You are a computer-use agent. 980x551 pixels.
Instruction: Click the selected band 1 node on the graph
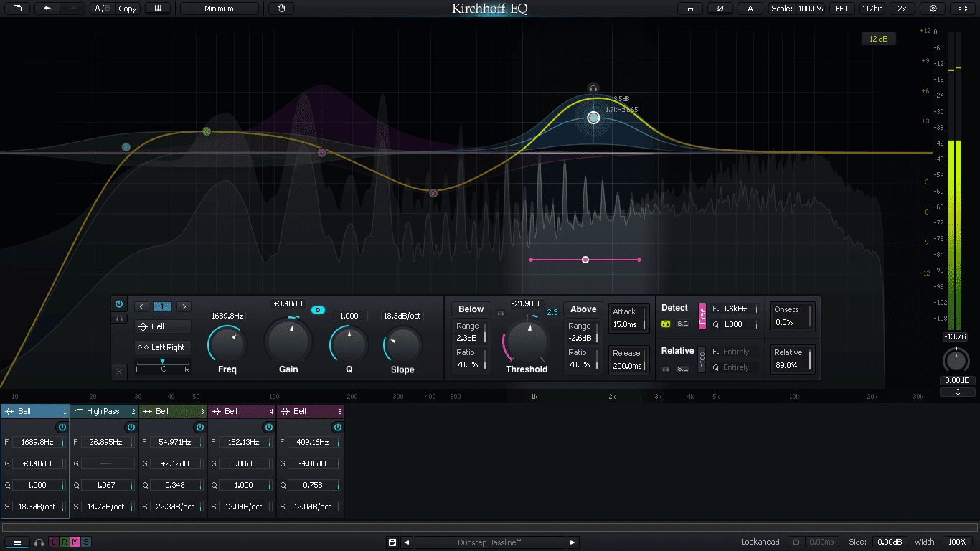(593, 118)
